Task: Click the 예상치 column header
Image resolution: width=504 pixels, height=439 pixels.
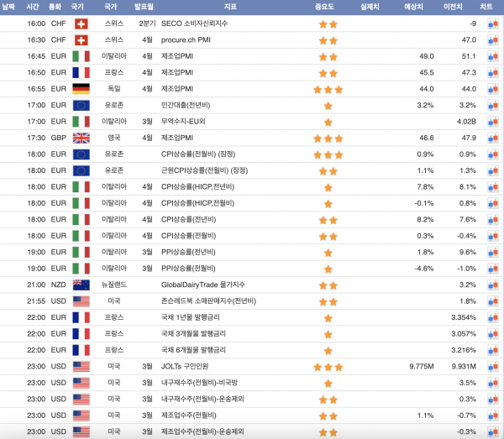Action: click(413, 7)
